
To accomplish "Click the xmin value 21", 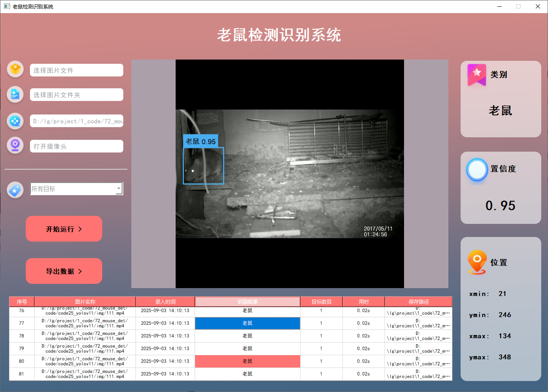I will 502,294.
